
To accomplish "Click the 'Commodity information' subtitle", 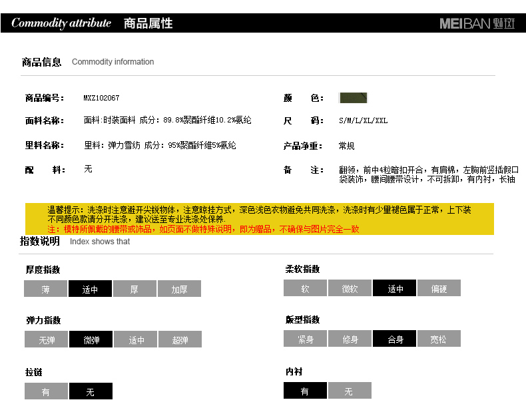I will 113,62.
